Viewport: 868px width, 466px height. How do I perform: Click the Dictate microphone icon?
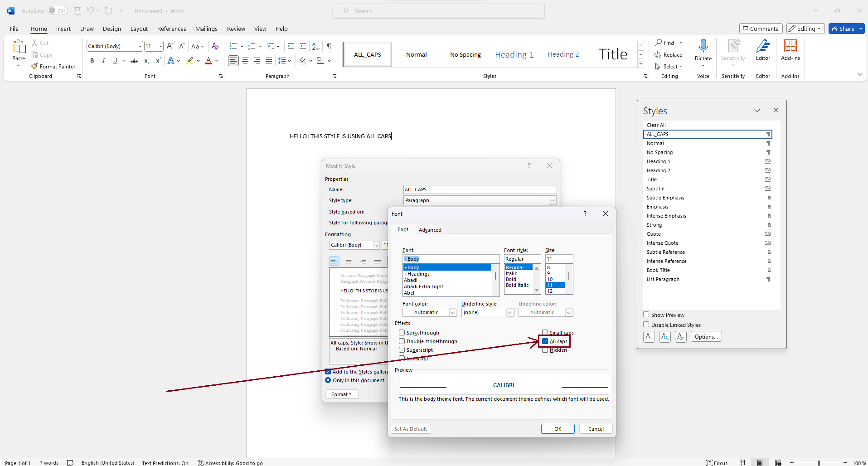pos(703,46)
